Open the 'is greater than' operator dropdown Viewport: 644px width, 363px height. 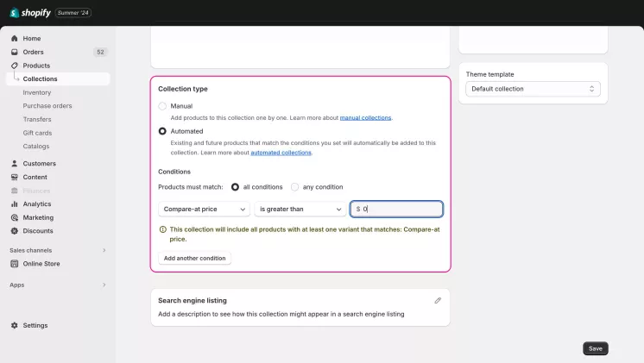tap(300, 209)
